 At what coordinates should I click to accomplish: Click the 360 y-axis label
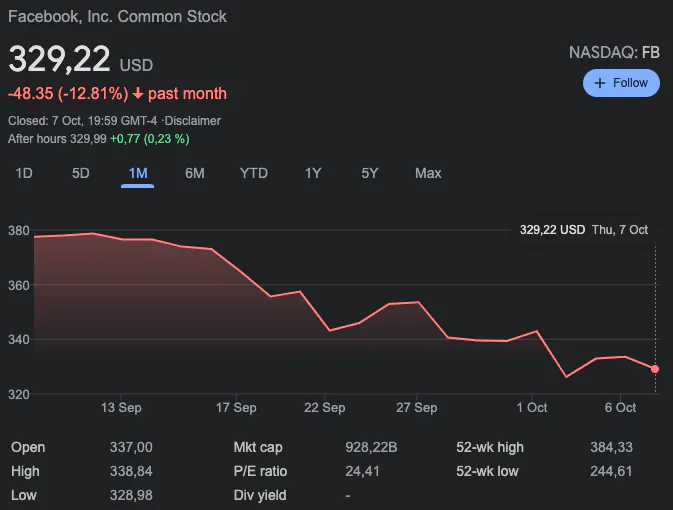click(19, 285)
